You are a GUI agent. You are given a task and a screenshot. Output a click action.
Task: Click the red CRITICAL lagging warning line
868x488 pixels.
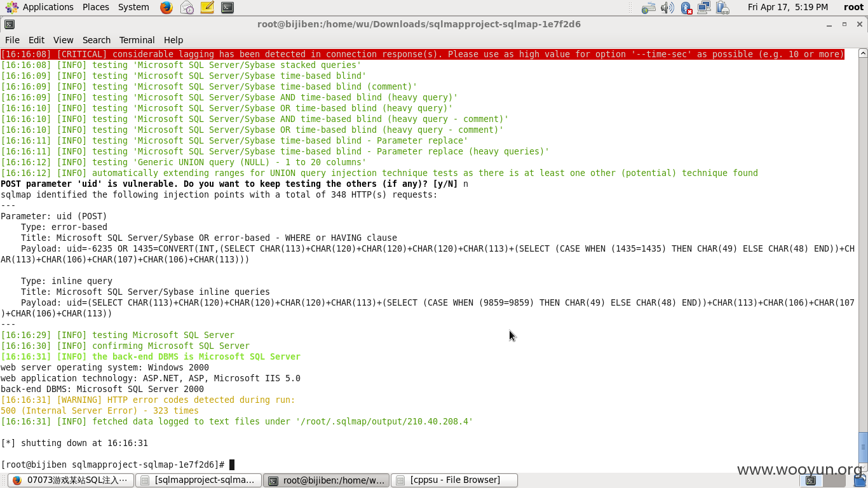(423, 54)
